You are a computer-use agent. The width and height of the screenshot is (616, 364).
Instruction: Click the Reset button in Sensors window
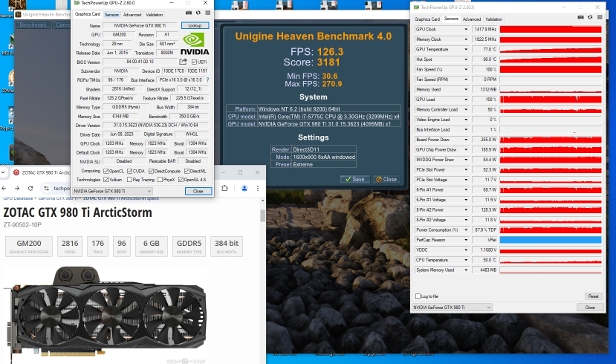click(x=593, y=296)
